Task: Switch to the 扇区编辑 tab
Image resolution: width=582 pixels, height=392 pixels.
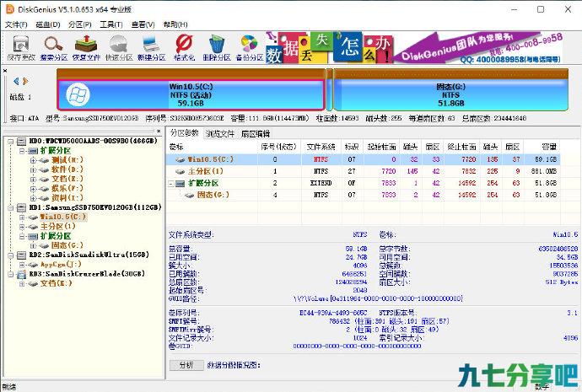Action: (256, 134)
